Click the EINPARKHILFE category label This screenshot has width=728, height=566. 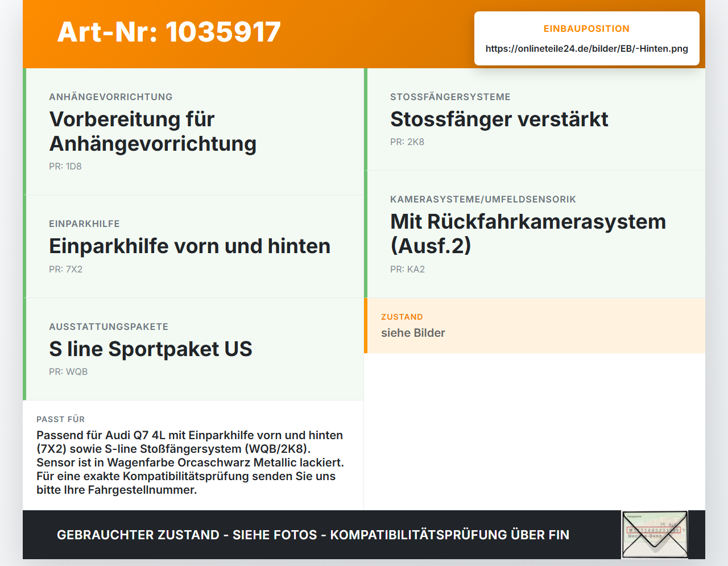point(84,224)
